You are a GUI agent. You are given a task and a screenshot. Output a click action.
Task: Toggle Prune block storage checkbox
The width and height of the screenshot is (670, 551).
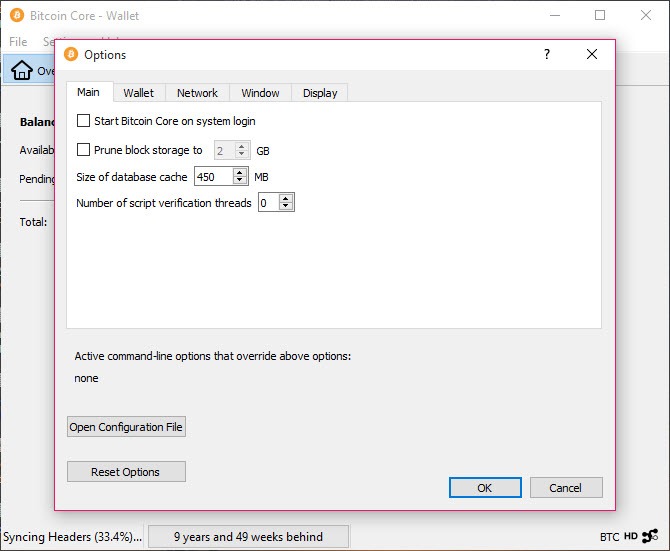(83, 149)
